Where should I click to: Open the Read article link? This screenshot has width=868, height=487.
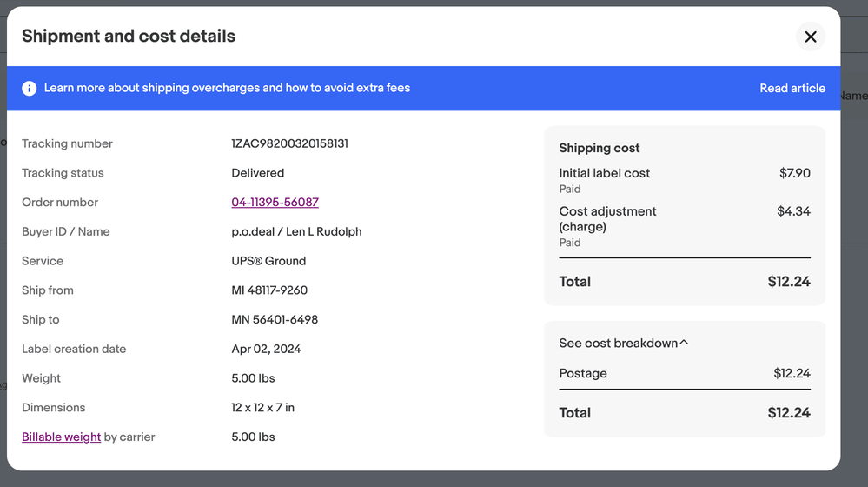[x=792, y=88]
